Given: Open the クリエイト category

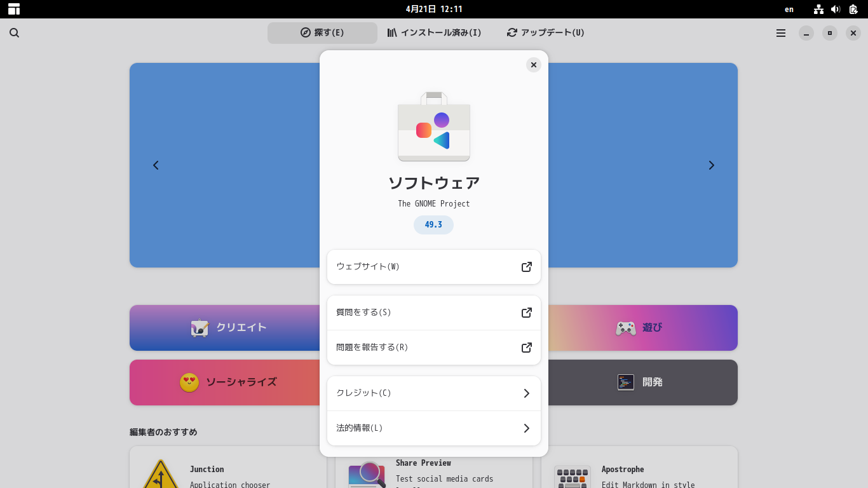Looking at the screenshot, I should [224, 328].
